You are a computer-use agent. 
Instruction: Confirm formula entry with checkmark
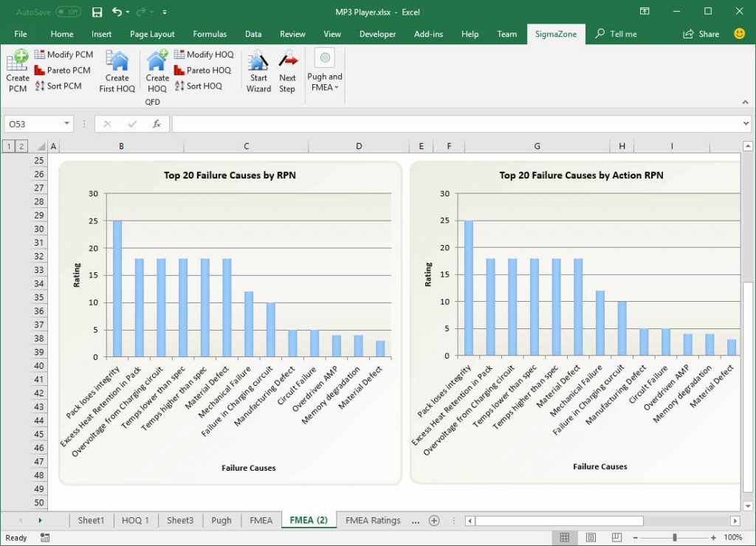tap(132, 125)
